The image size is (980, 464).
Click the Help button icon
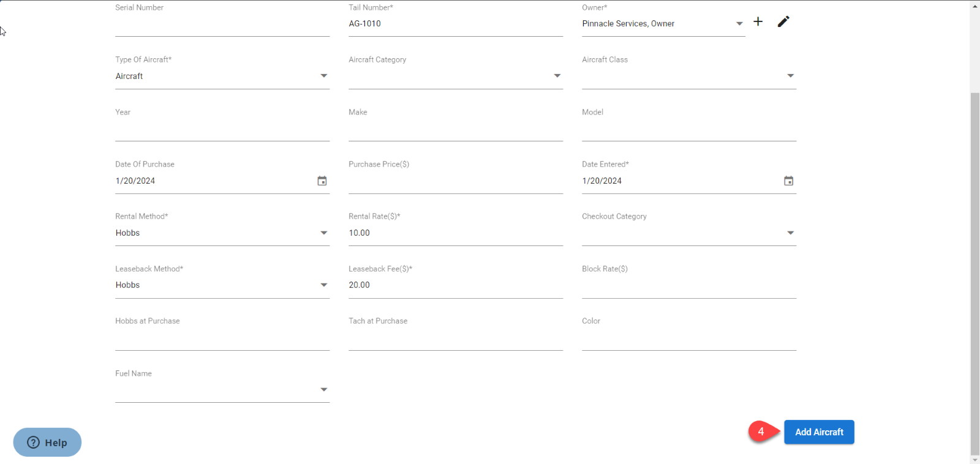tap(34, 443)
